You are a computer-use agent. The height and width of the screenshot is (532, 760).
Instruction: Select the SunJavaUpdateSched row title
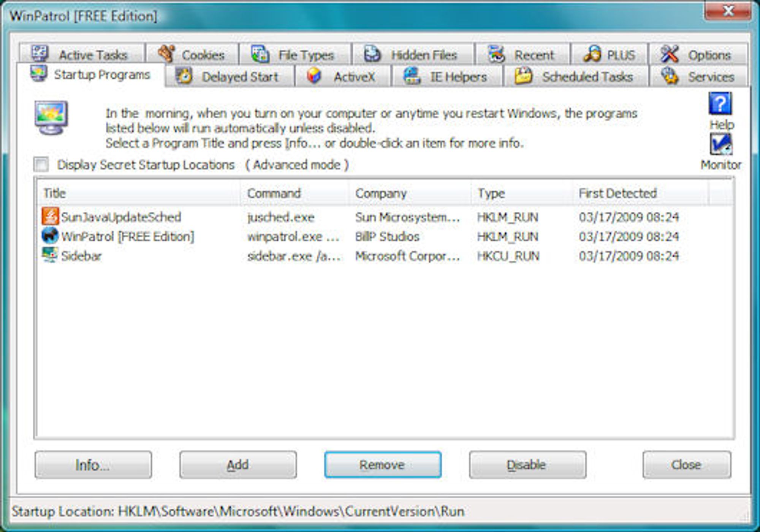tap(121, 217)
